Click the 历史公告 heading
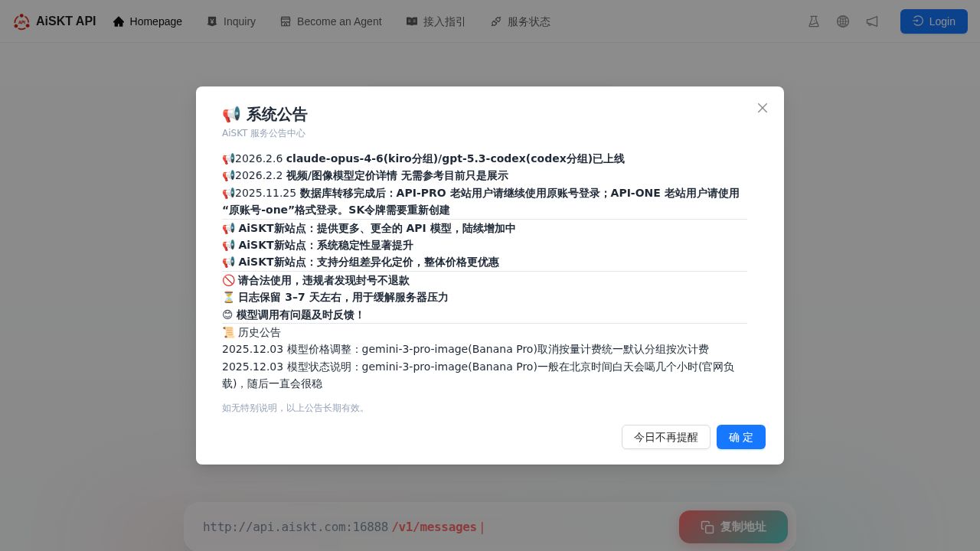Viewport: 980px width, 551px height. 251,332
